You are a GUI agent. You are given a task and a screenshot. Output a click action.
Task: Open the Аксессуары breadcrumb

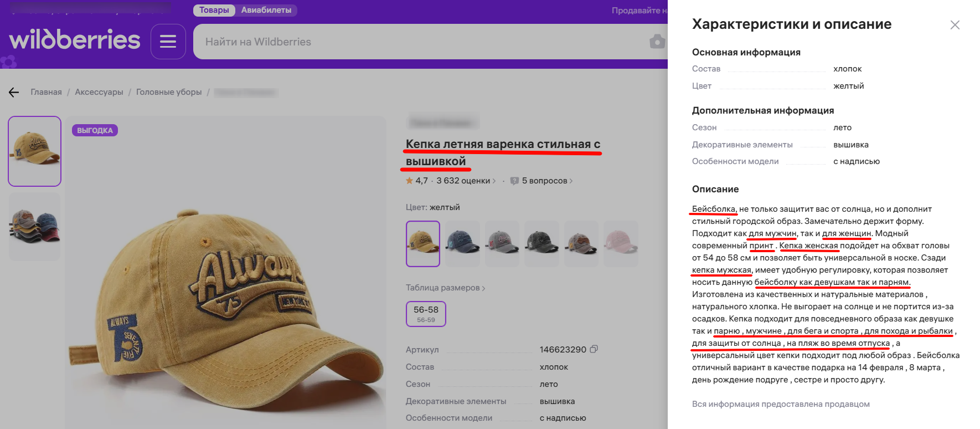(x=99, y=92)
